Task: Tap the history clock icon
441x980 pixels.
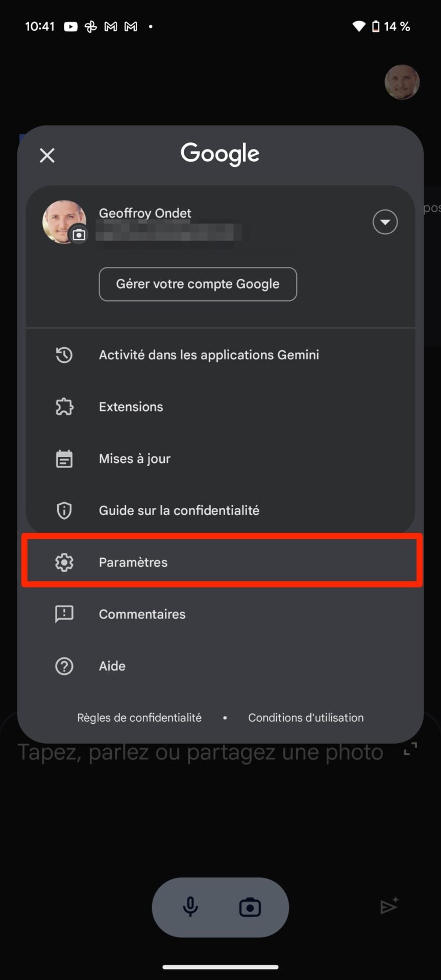Action: 64,355
